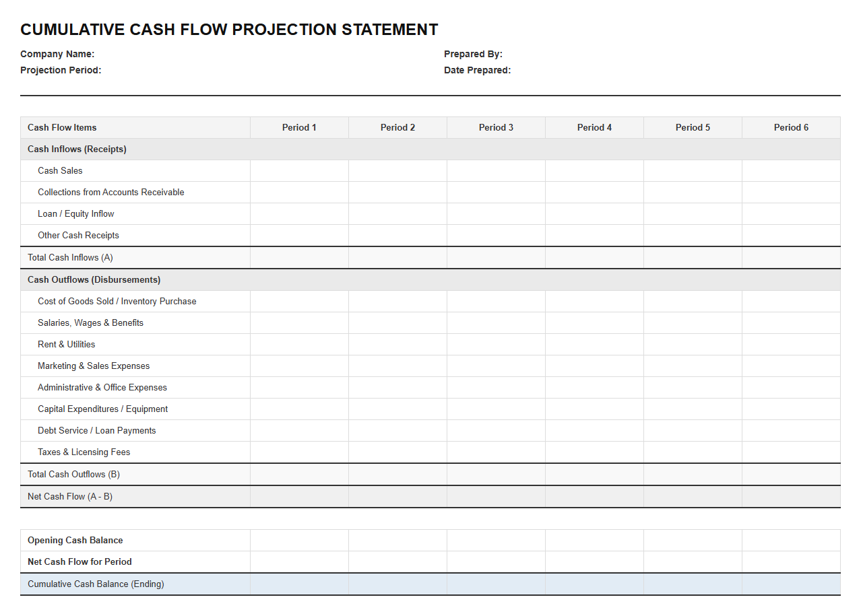Select the Period 2 column header
Screen dimensions: 861x616
pos(397,127)
